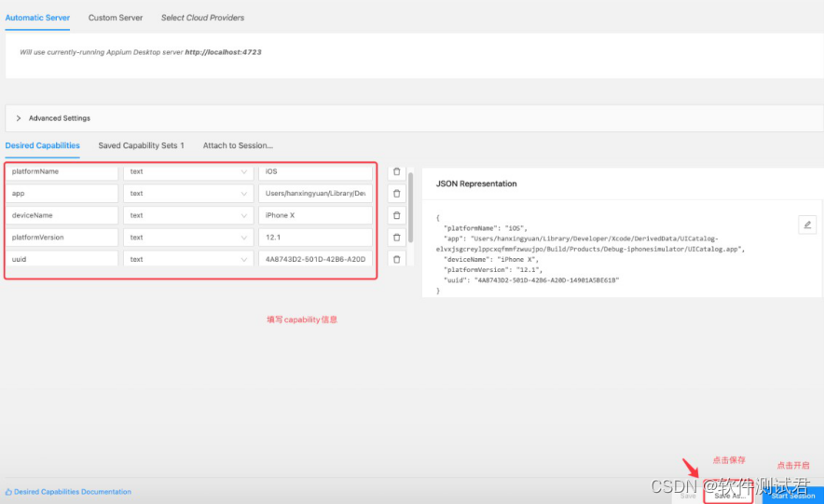Click the platformName name field
The width and height of the screenshot is (825, 504).
pyautogui.click(x=62, y=171)
